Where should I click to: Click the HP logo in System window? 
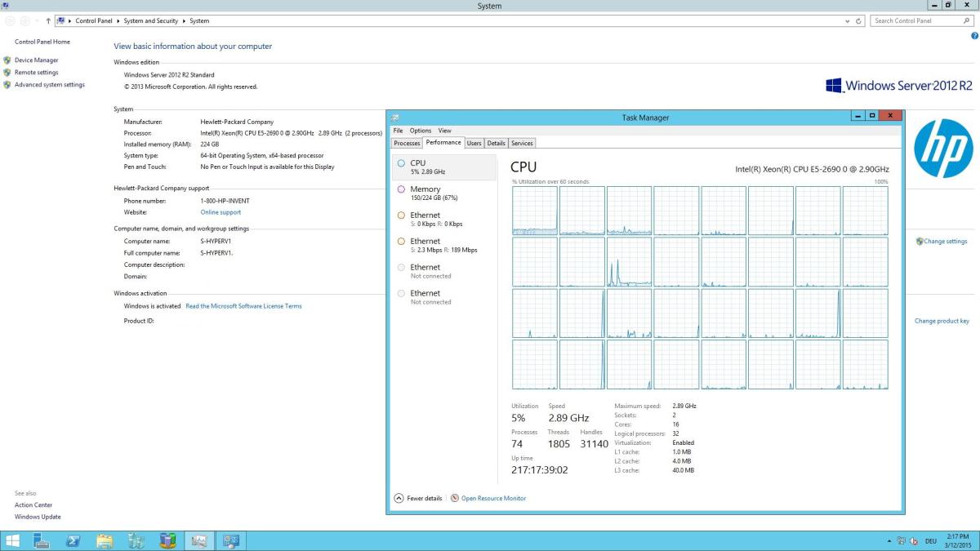(943, 148)
